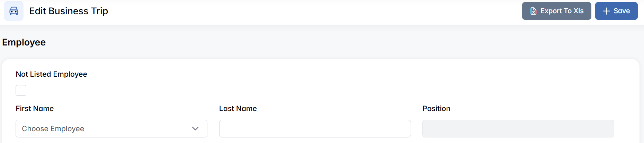The height and width of the screenshot is (143, 644).
Task: Click the Not Listed Employee label
Action: [x=51, y=74]
